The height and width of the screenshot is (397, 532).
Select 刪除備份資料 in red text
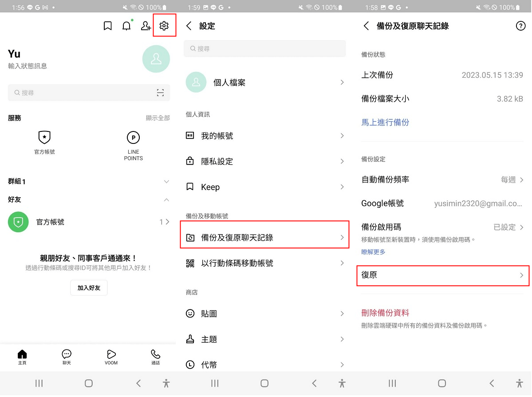coord(384,313)
